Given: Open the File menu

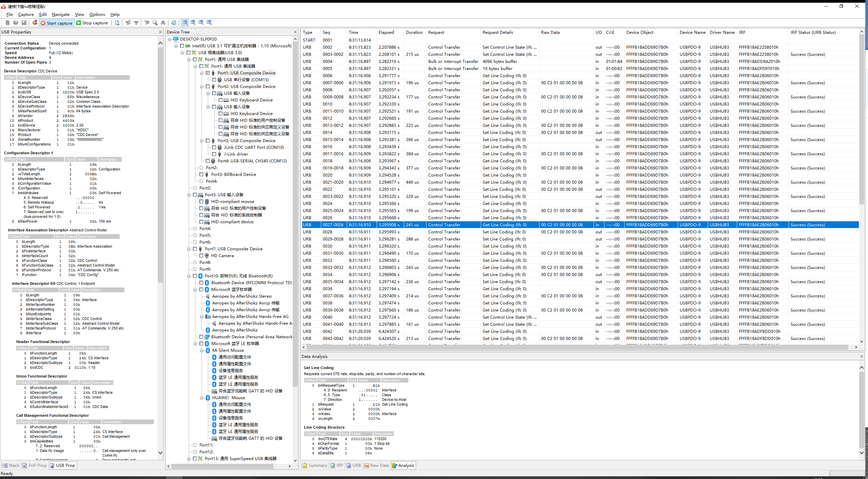Looking at the screenshot, I should pyautogui.click(x=9, y=14).
